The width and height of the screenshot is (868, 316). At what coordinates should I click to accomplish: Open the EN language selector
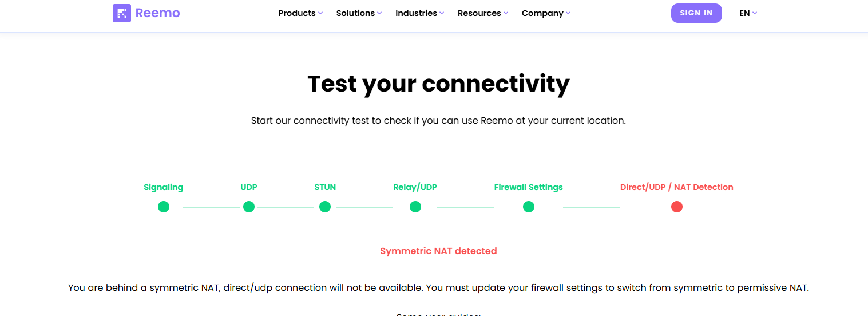coord(748,13)
